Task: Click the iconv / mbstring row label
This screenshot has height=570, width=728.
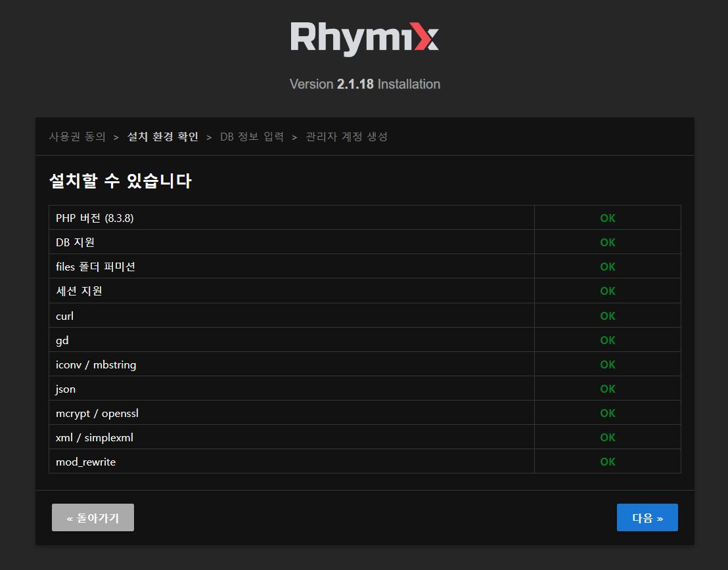Action: click(x=96, y=364)
